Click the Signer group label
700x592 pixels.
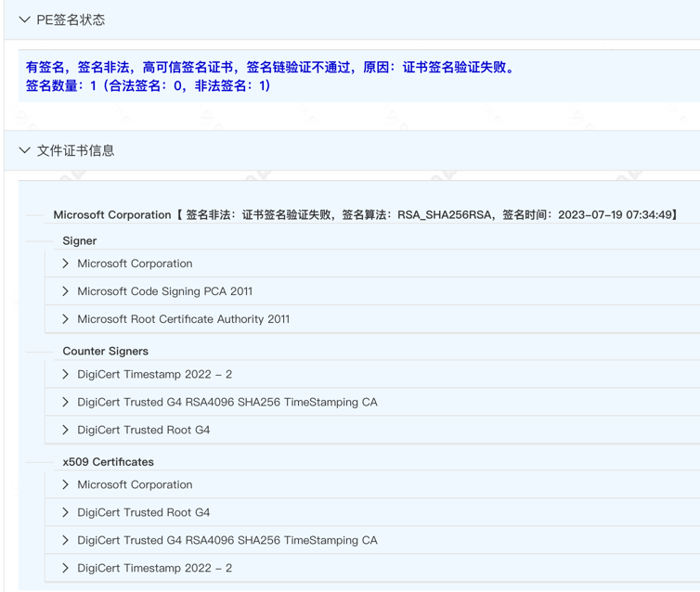[x=80, y=241]
